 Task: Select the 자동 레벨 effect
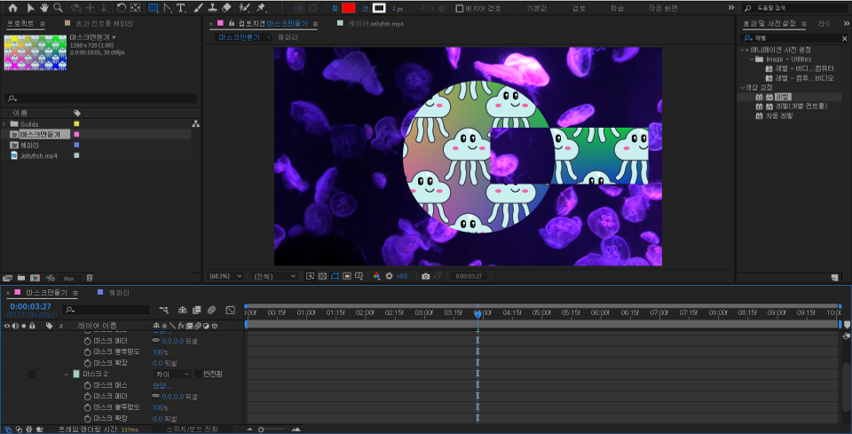[778, 116]
